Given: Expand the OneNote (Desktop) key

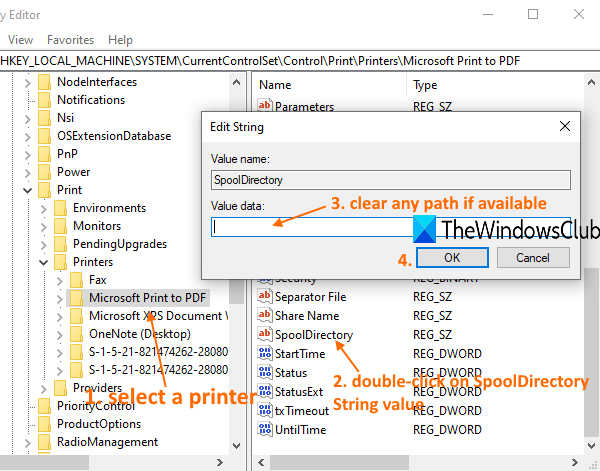Looking at the screenshot, I should (59, 334).
